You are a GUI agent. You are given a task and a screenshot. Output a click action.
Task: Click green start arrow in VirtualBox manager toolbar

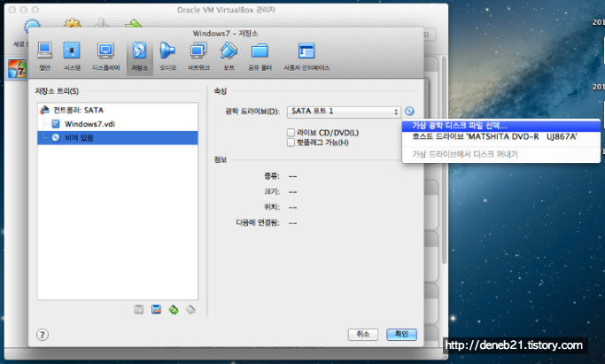pos(134,24)
